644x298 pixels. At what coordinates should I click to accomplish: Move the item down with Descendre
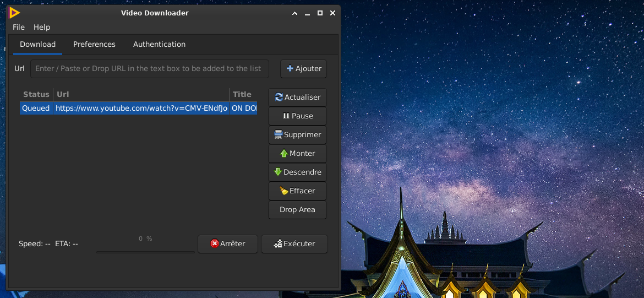pos(297,172)
